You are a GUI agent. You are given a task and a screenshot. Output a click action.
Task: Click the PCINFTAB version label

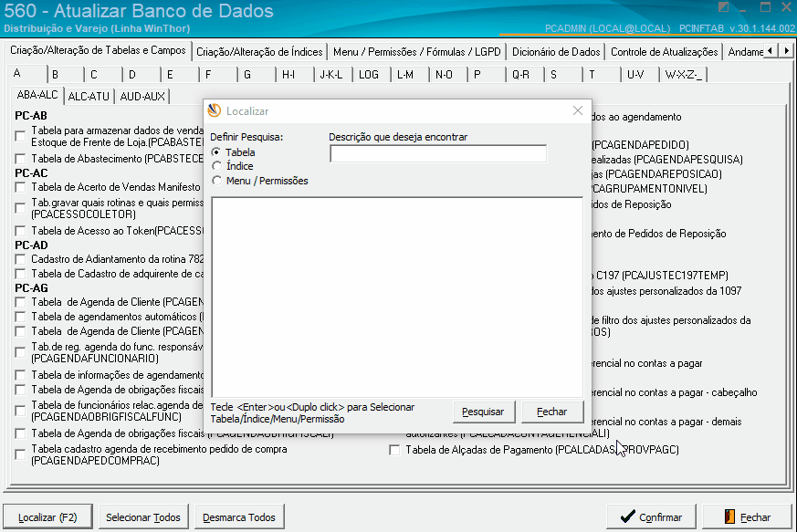[x=737, y=28]
